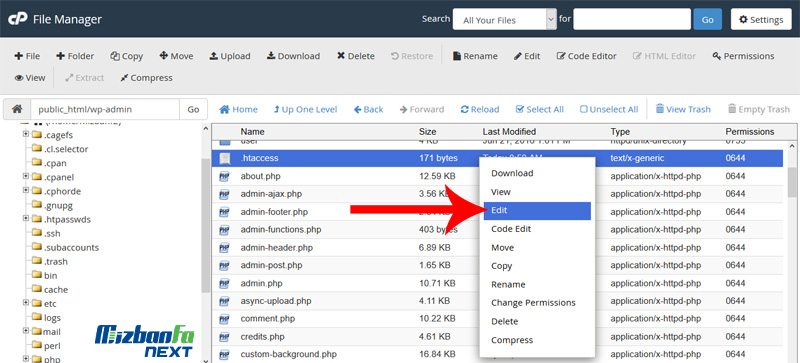Click the Go button beside path field
The image size is (800, 363).
pyautogui.click(x=193, y=109)
